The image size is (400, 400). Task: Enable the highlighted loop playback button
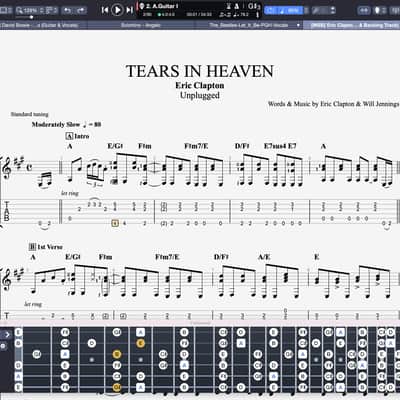pyautogui.click(x=271, y=10)
